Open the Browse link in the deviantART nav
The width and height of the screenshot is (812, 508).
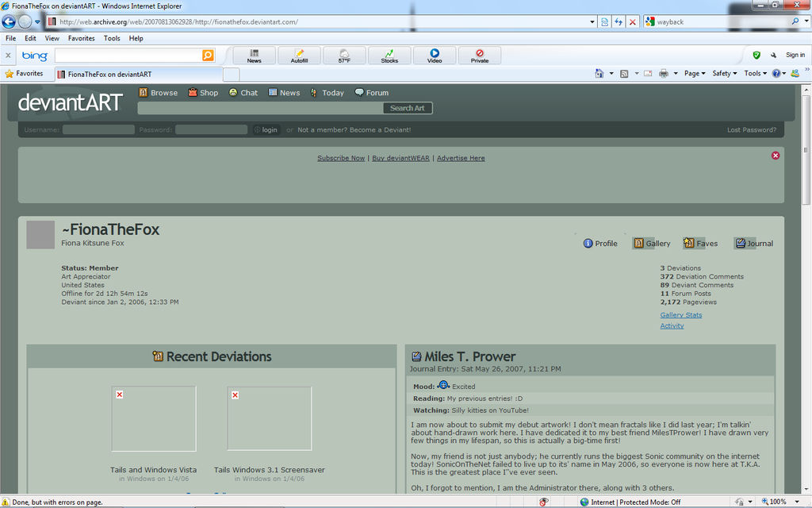point(159,93)
